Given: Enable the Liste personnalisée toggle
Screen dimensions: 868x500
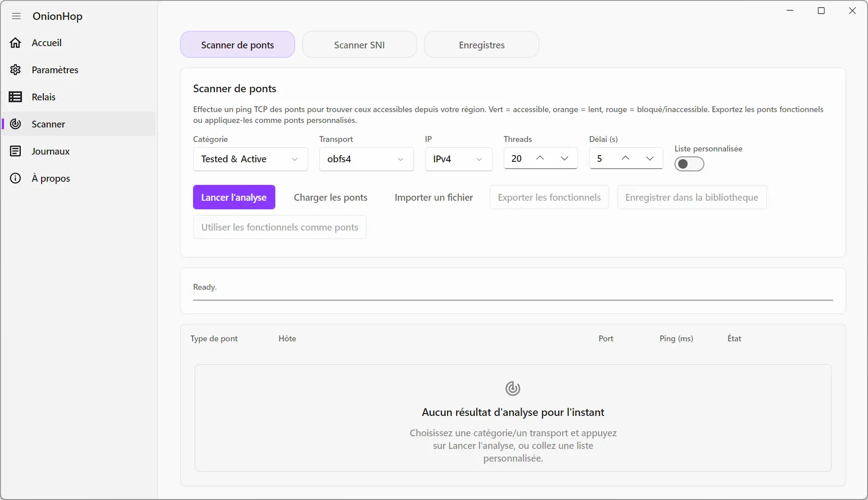Looking at the screenshot, I should tap(689, 164).
